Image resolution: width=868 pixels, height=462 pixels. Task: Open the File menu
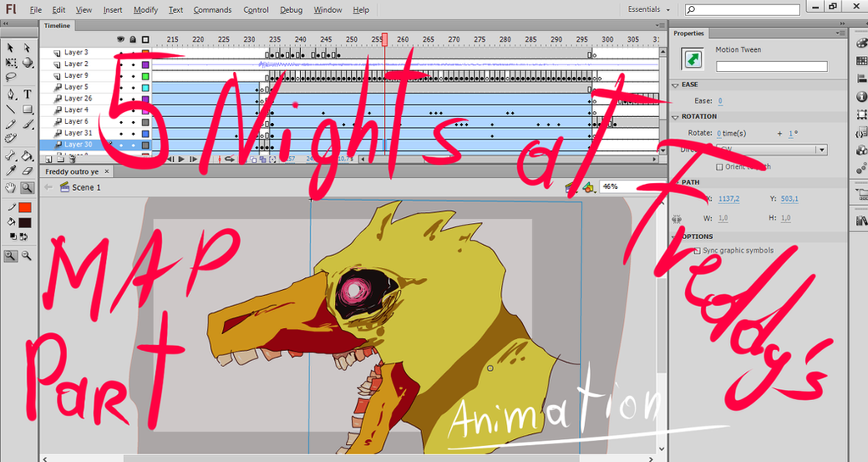tap(36, 10)
